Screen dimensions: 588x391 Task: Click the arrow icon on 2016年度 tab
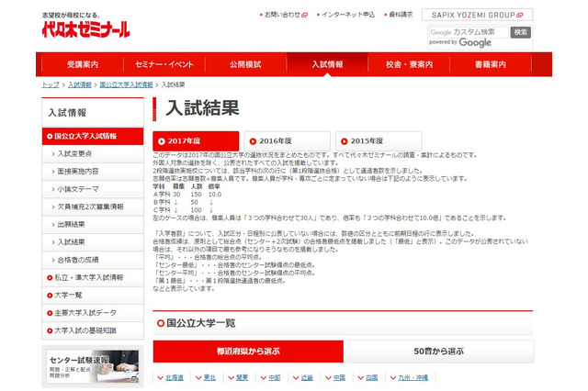[253, 141]
